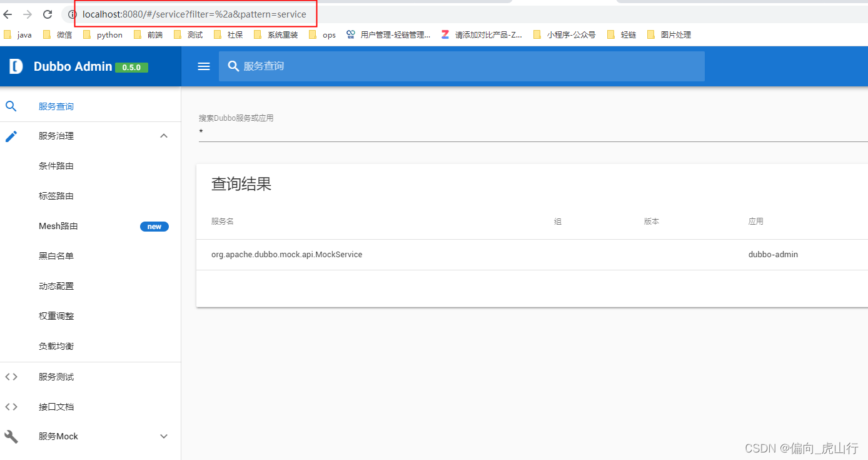Open the 测试 bookmark folder
This screenshot has width=868, height=460.
[x=188, y=35]
